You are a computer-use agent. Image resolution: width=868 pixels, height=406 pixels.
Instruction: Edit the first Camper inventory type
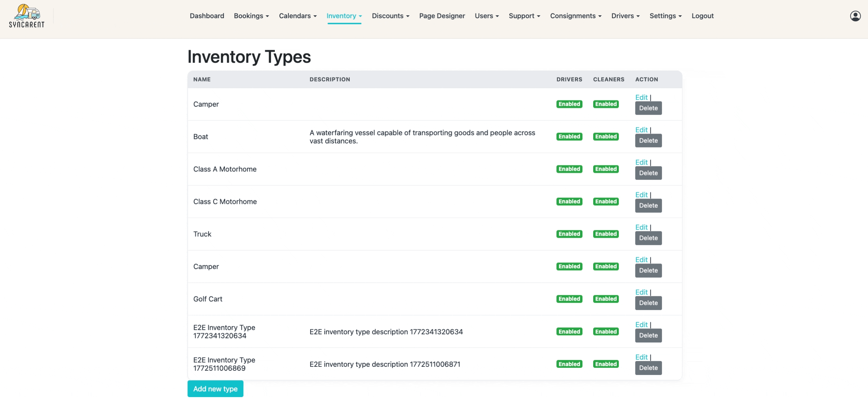(641, 97)
